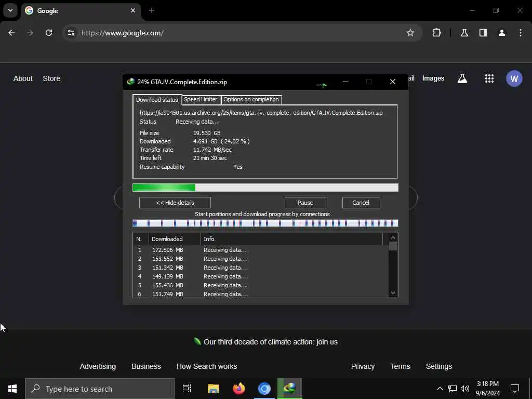Image resolution: width=532 pixels, height=399 pixels.
Task: Switch to Speed Limiter tab
Action: pyautogui.click(x=201, y=99)
